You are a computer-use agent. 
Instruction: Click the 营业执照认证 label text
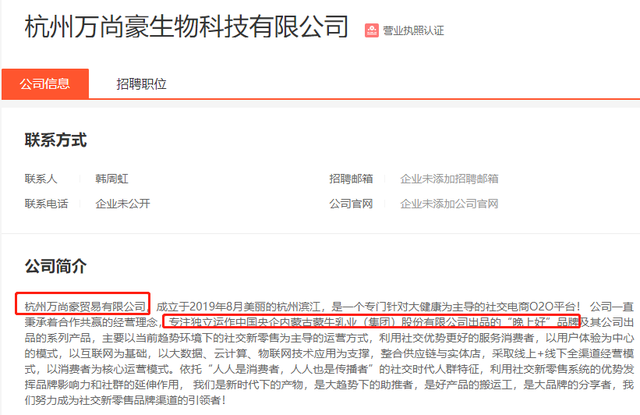(413, 31)
